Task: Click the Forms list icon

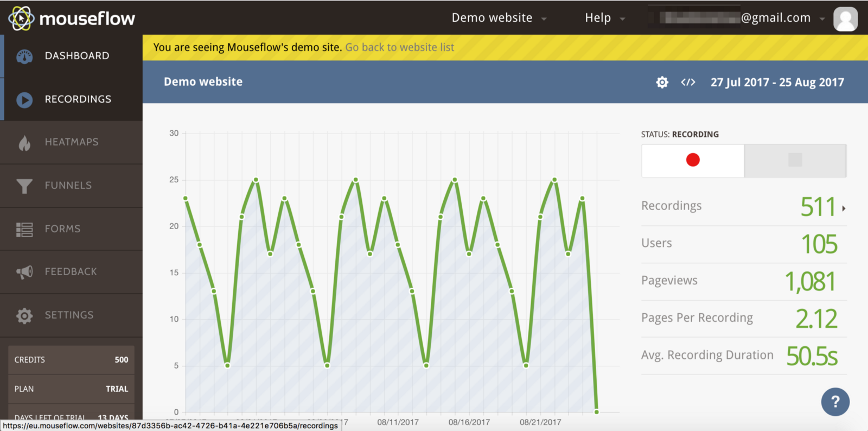Action: pos(24,230)
